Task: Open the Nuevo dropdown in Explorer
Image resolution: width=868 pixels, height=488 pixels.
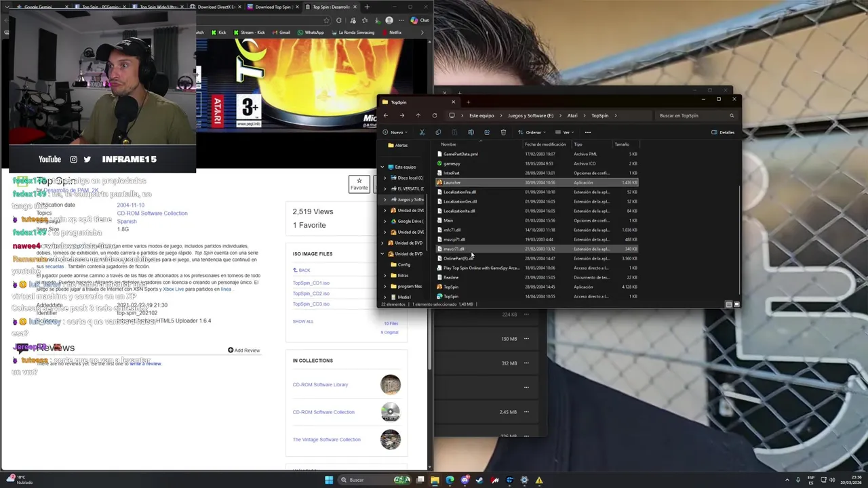Action: (x=395, y=132)
